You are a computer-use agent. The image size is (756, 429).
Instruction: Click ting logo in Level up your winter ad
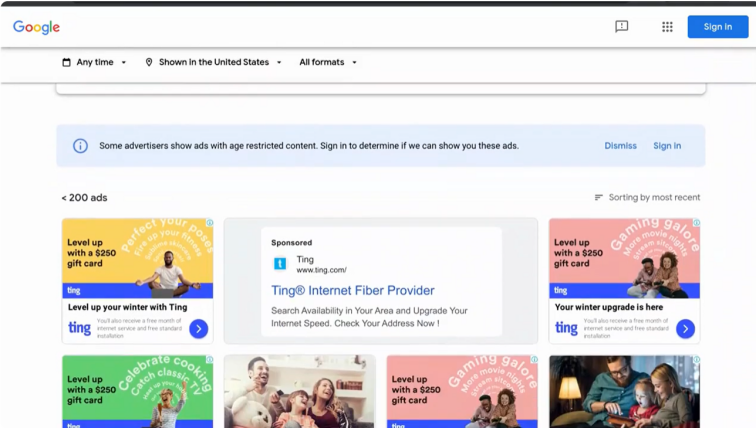[x=79, y=328]
